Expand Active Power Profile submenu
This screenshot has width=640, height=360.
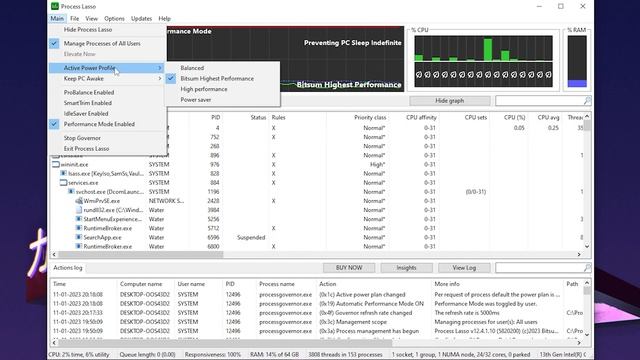tap(107, 68)
